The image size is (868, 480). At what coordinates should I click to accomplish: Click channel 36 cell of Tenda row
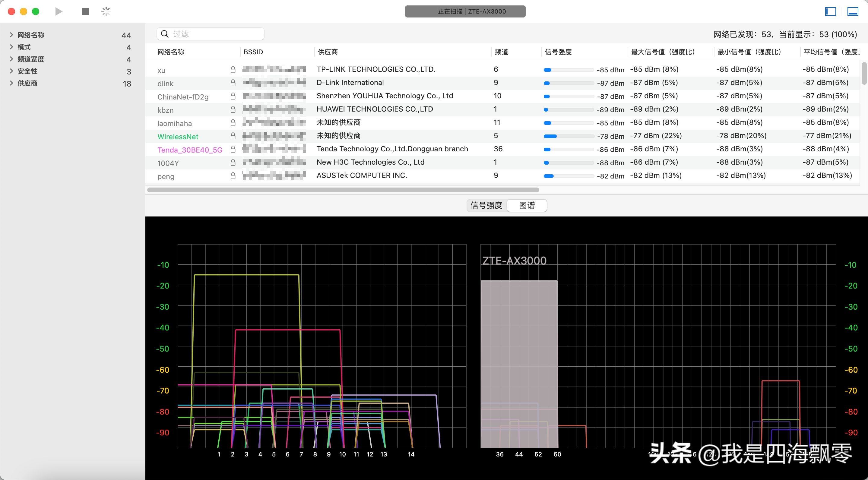coord(498,149)
